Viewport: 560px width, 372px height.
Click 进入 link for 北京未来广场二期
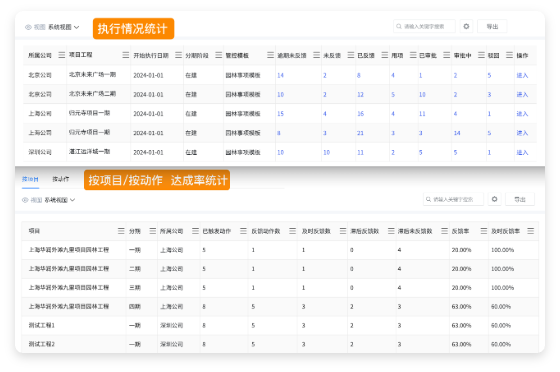tap(522, 95)
